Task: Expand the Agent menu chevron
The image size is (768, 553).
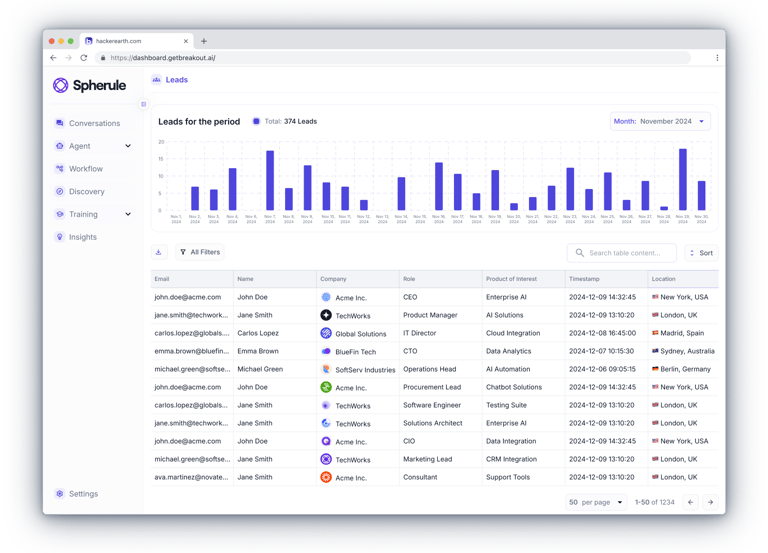Action: tap(128, 146)
